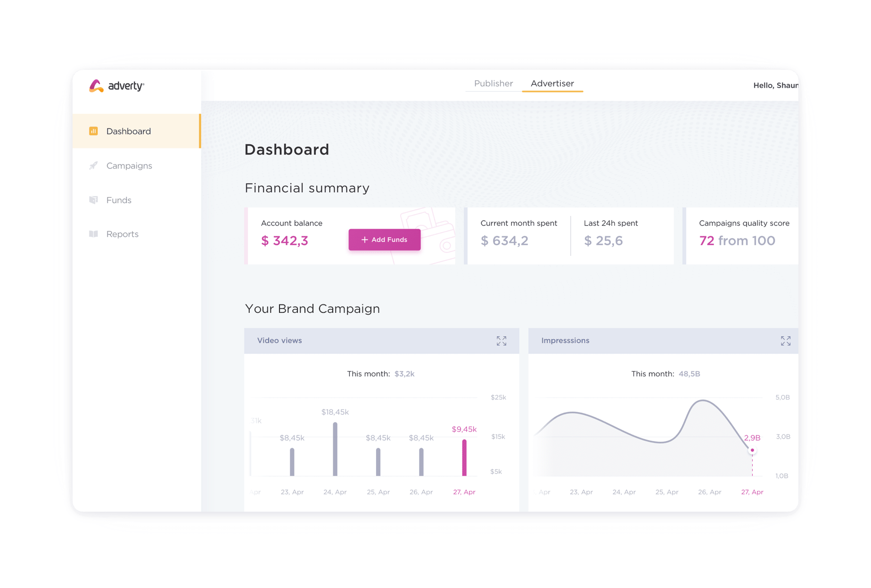
Task: Click the Account balance value $342,3
Action: click(284, 240)
